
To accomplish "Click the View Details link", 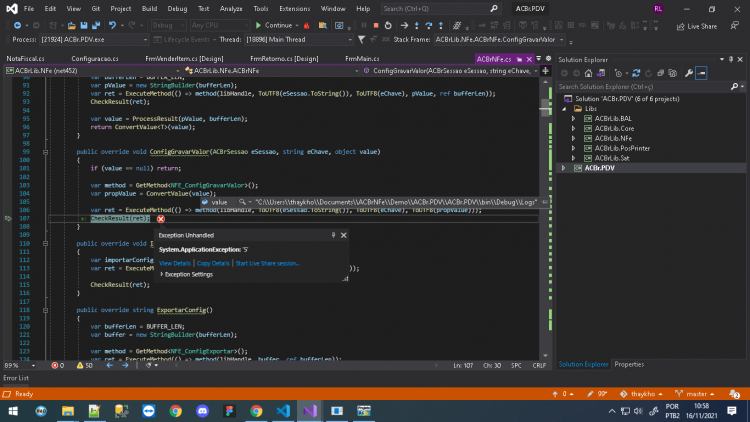I will pos(175,263).
